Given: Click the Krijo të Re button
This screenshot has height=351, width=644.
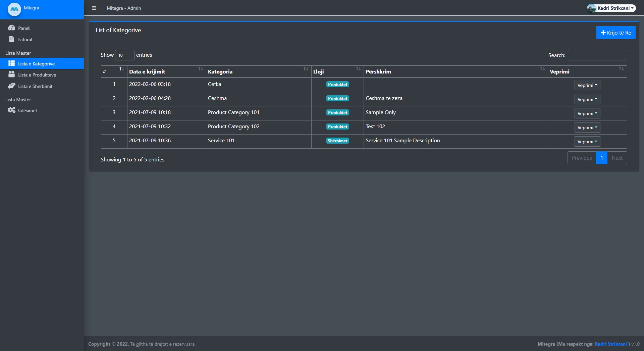Looking at the screenshot, I should [x=615, y=33].
